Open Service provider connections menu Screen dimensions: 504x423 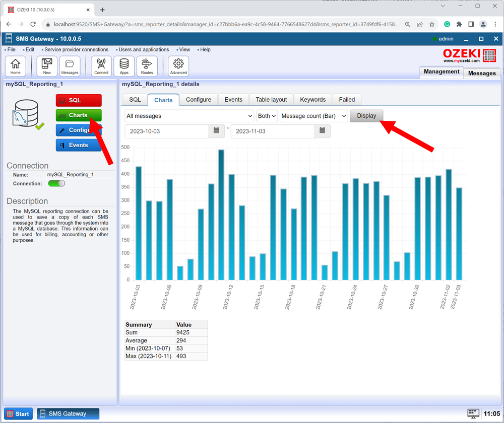click(x=76, y=49)
